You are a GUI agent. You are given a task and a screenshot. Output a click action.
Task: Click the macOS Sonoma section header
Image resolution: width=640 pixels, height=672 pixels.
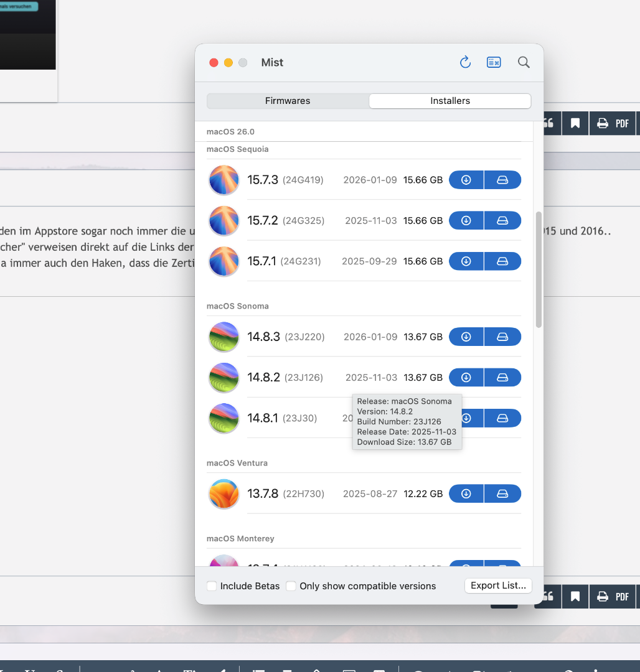click(x=237, y=306)
